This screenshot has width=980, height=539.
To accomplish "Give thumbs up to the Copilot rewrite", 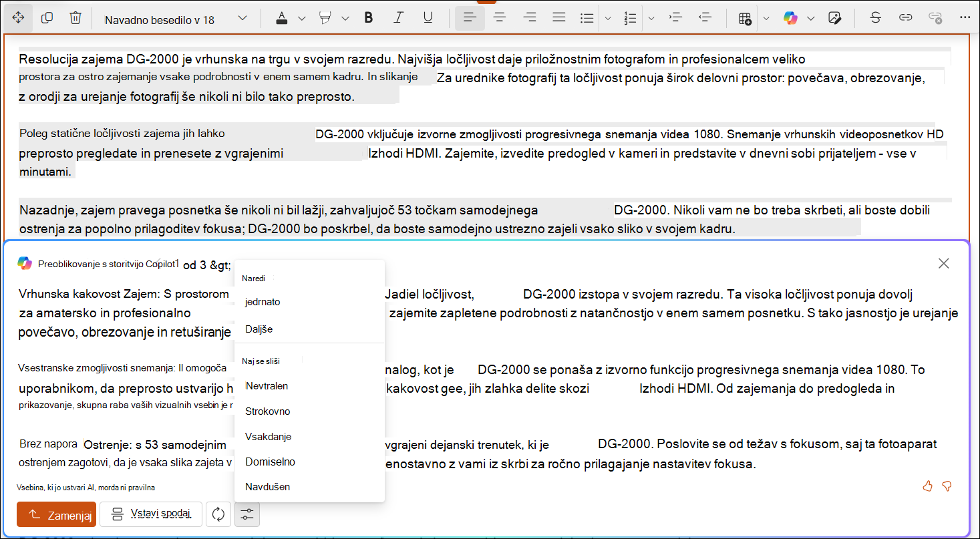I will (927, 486).
